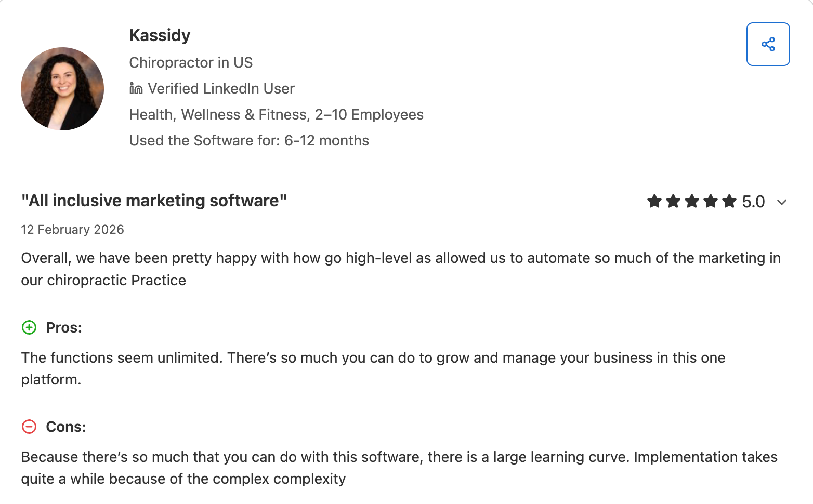Click the green plus Pros icon
Screen dimensions: 813x504
[x=29, y=327]
